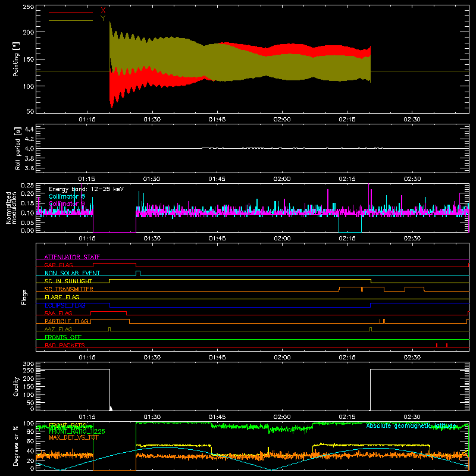
Task: Click the 4.4 tick on Roll period axis
Action: (29, 129)
